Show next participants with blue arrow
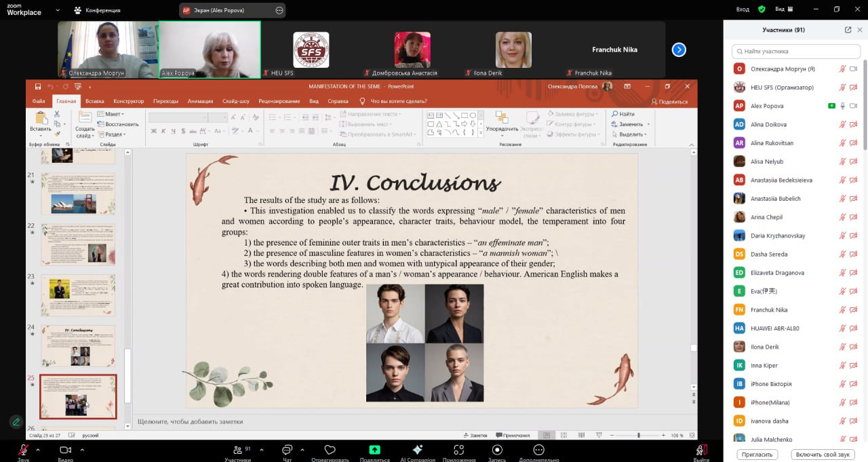Screen dimensions: 868x462 [679, 50]
